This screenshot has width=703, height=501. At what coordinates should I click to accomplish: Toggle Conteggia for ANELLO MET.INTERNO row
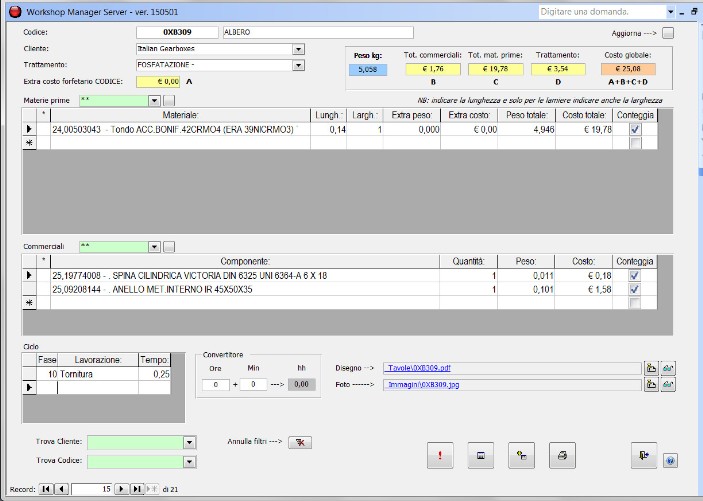pos(634,289)
